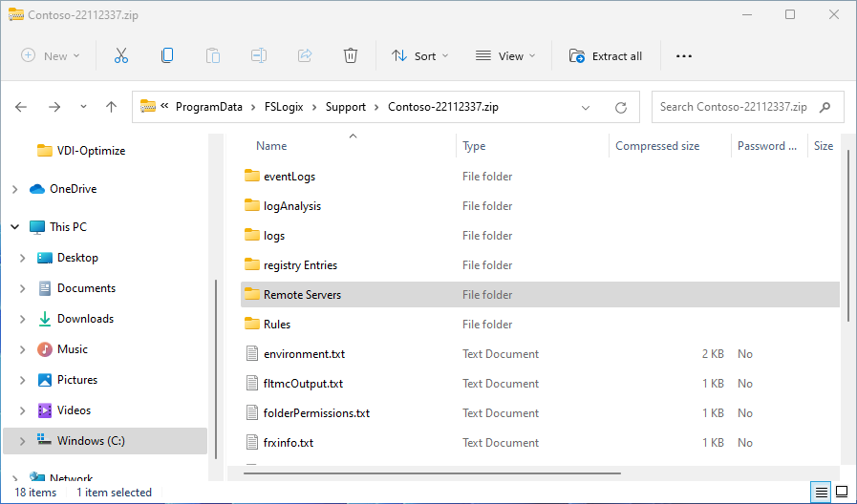The width and height of the screenshot is (857, 504).
Task: Collapse the This PC tree node
Action: [14, 226]
